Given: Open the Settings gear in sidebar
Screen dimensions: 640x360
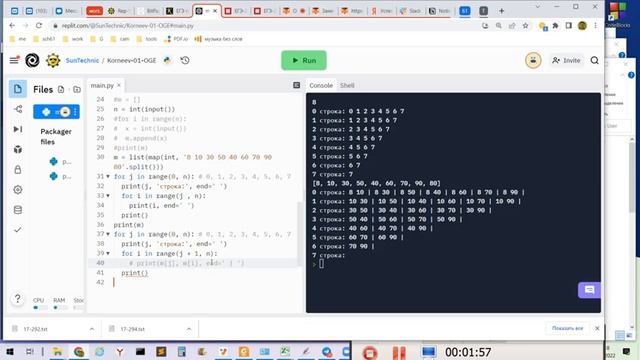Looking at the screenshot, I should [18, 189].
